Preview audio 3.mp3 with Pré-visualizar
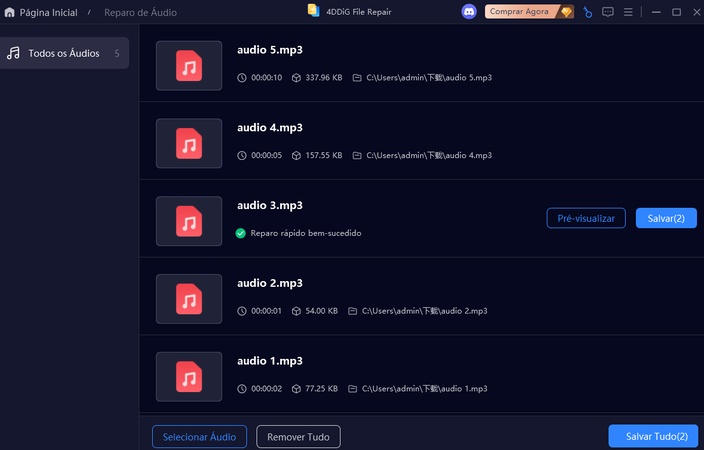Screen dimensions: 704x450 click(586, 218)
